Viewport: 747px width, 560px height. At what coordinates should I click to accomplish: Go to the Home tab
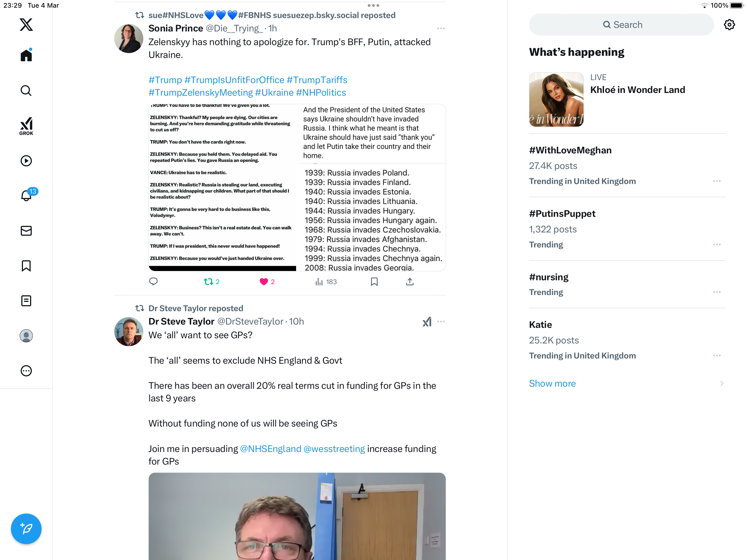click(26, 55)
